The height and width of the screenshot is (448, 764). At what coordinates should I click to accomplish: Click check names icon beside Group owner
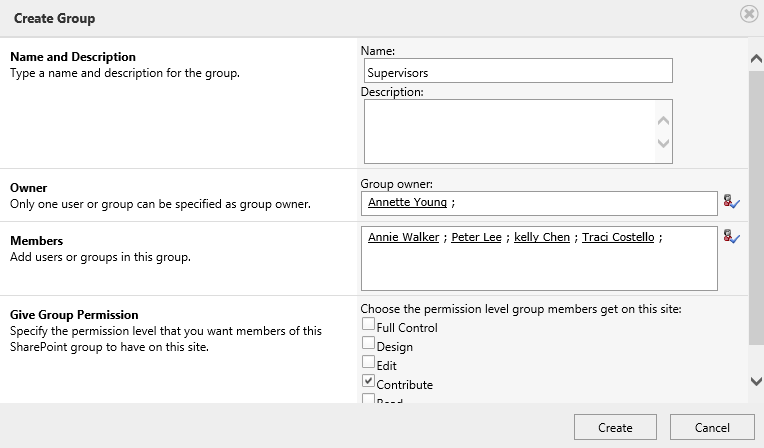coord(732,203)
